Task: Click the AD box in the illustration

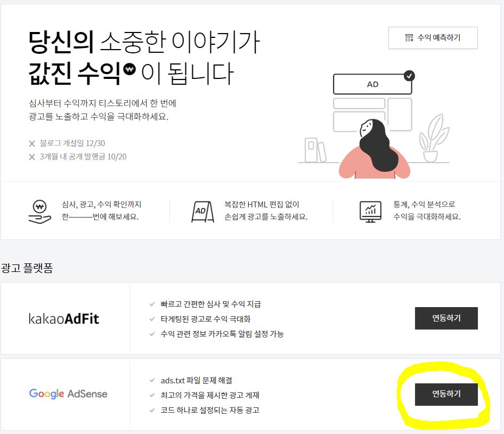Action: coord(372,84)
